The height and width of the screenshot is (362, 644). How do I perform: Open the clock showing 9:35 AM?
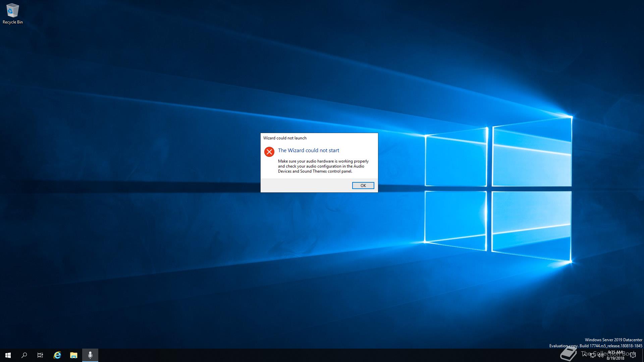coord(615,355)
